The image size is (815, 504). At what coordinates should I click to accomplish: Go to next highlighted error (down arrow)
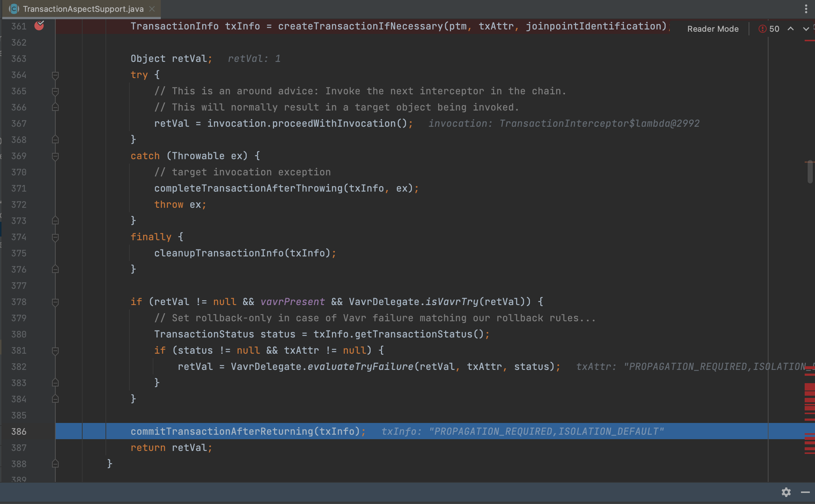(806, 29)
